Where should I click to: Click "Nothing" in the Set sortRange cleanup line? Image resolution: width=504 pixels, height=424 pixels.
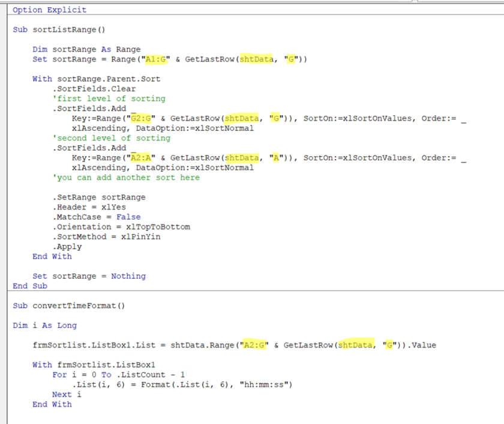128,276
